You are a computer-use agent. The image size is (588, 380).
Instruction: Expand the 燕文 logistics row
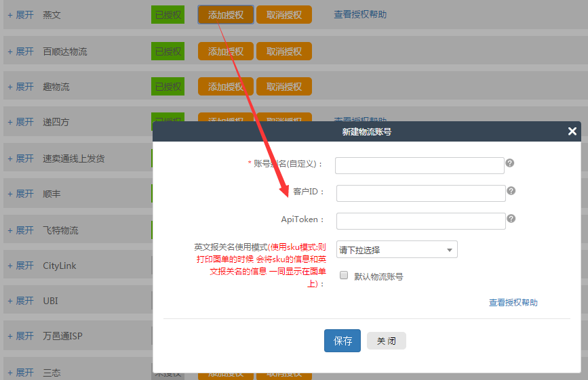(x=20, y=14)
